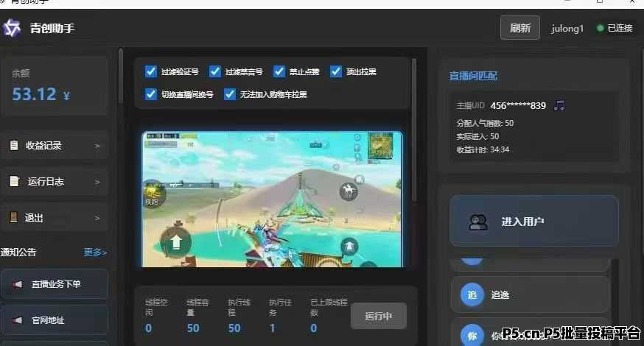The width and height of the screenshot is (644, 346).
Task: Click the blue 追 avatar icon
Action: click(x=472, y=294)
